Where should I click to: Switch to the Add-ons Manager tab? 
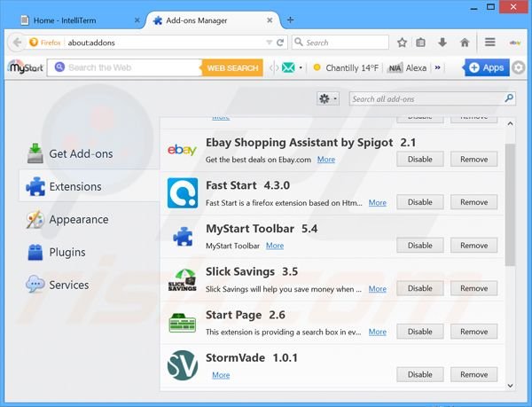click(x=213, y=20)
